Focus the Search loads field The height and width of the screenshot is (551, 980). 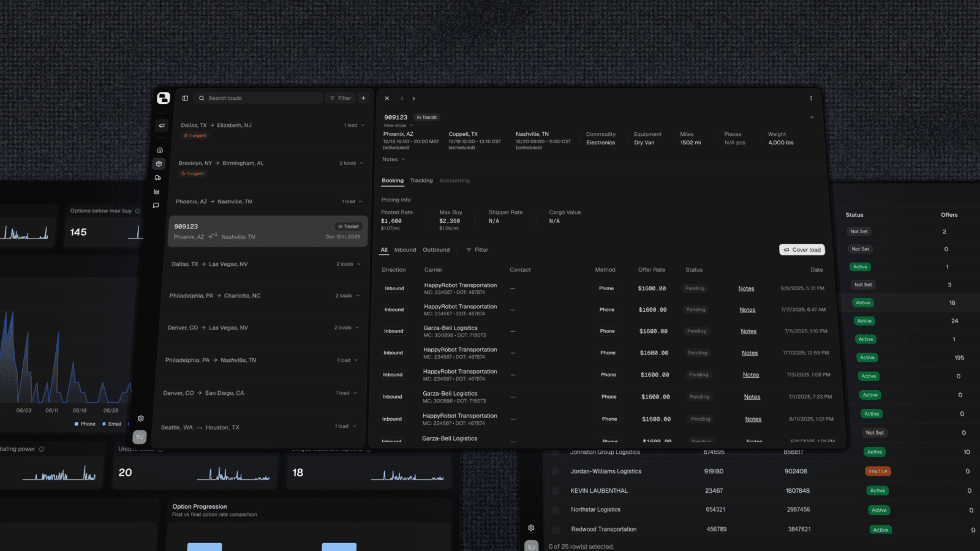coord(258,98)
